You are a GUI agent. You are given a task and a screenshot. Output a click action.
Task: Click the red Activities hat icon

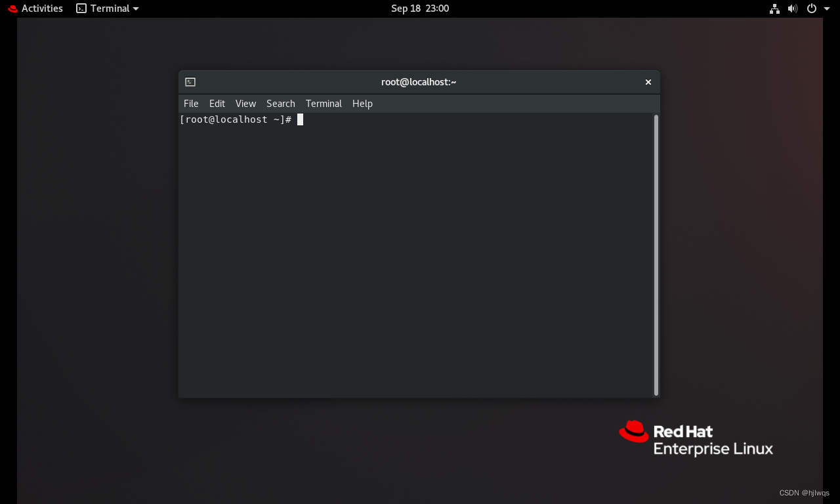[x=11, y=8]
